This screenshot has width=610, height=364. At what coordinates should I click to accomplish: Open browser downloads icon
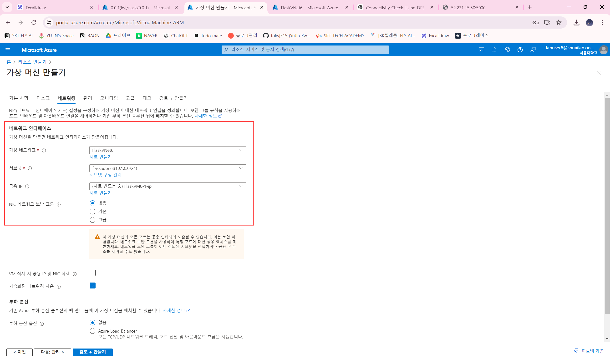point(576,23)
